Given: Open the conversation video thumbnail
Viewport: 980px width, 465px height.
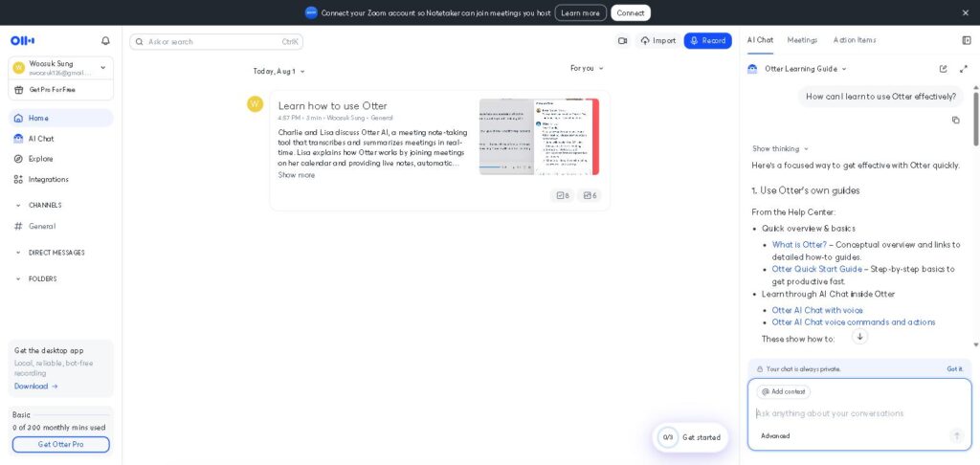Looking at the screenshot, I should (x=539, y=136).
